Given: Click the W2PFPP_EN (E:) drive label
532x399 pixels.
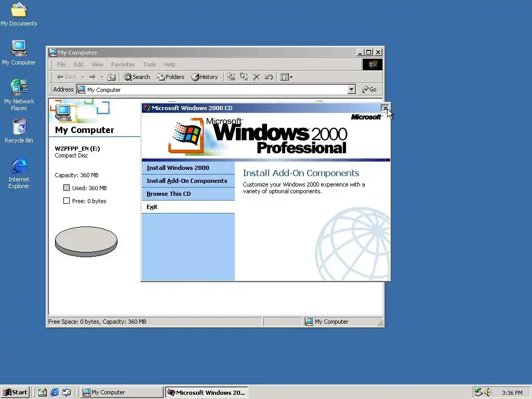Looking at the screenshot, I should point(77,149).
